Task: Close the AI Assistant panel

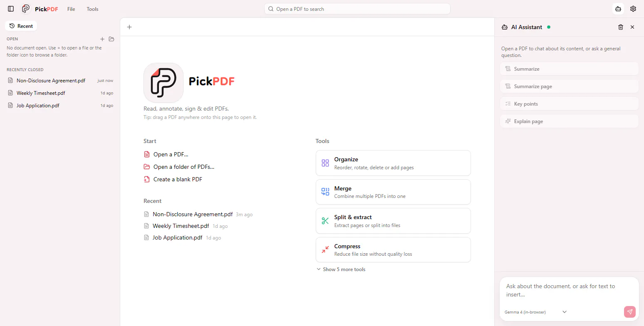Action: click(x=632, y=27)
